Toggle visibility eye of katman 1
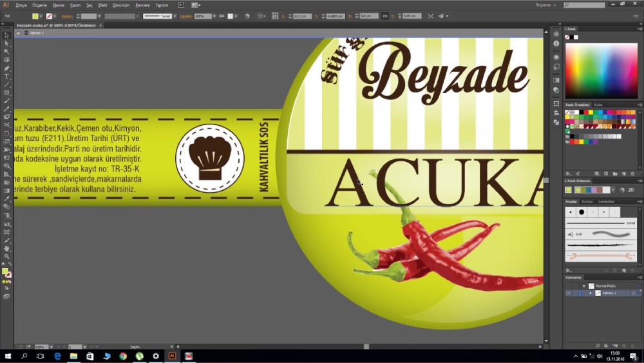Screen dimensions: 644x363 click(x=569, y=293)
